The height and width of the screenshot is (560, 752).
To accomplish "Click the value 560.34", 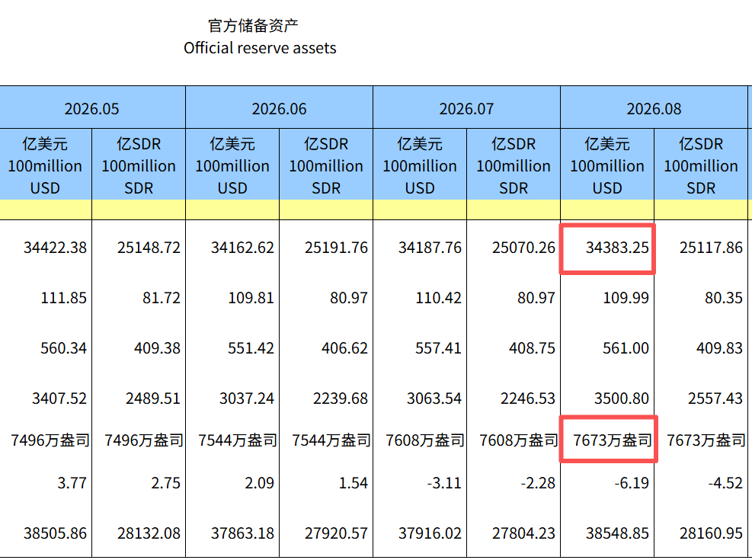I will (64, 348).
